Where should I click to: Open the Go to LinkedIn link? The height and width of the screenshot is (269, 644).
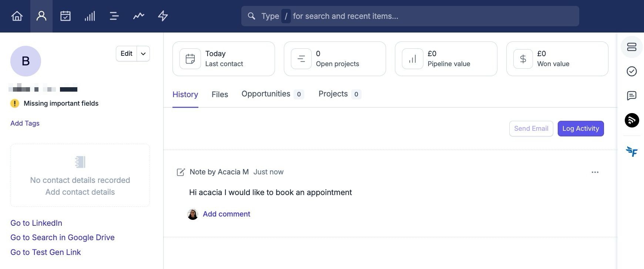point(36,223)
